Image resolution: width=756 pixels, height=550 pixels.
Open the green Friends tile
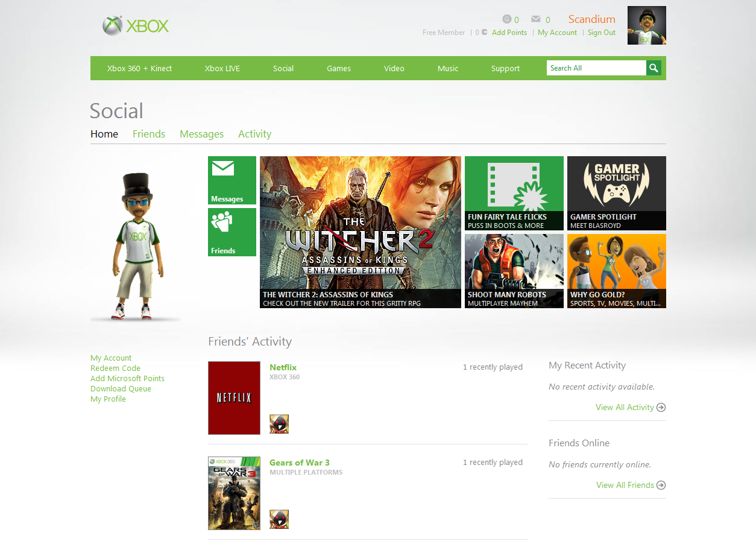[232, 232]
